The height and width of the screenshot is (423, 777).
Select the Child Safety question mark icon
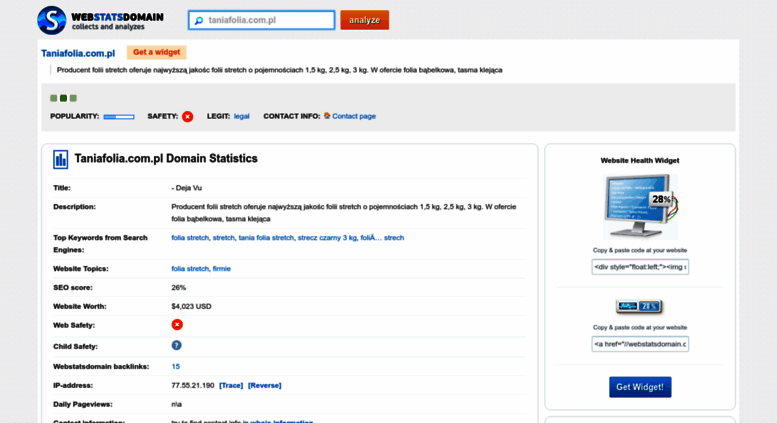tap(176, 345)
